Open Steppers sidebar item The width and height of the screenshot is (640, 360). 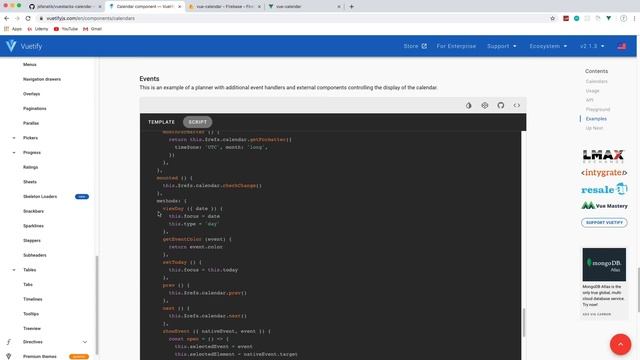coord(32,241)
